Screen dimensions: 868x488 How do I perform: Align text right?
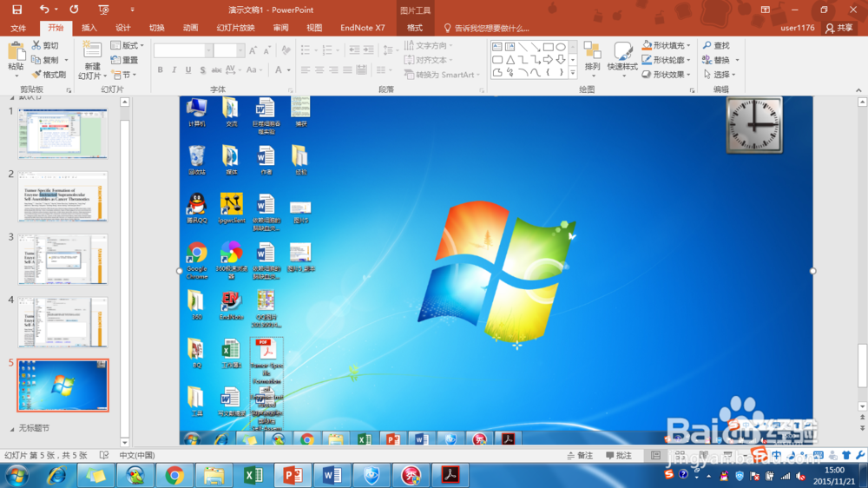(333, 69)
